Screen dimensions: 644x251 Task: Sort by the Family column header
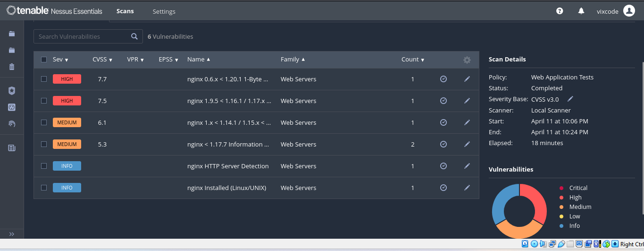click(293, 60)
